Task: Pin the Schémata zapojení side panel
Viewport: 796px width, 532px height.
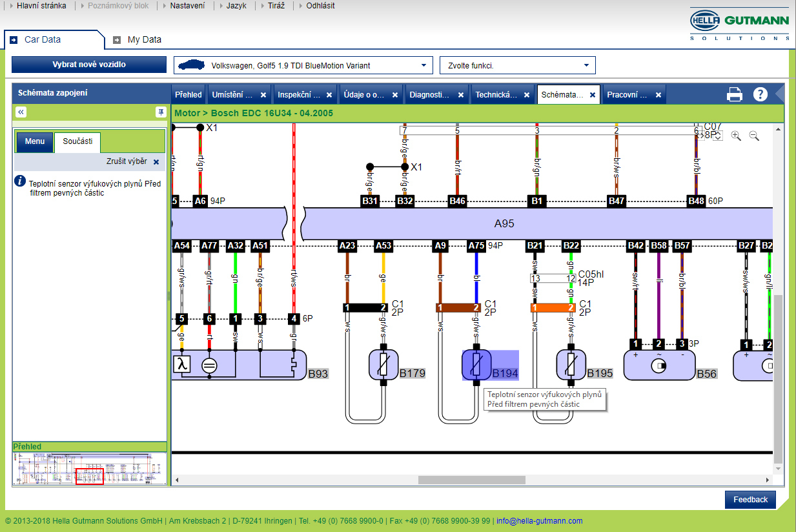Action: tap(161, 112)
